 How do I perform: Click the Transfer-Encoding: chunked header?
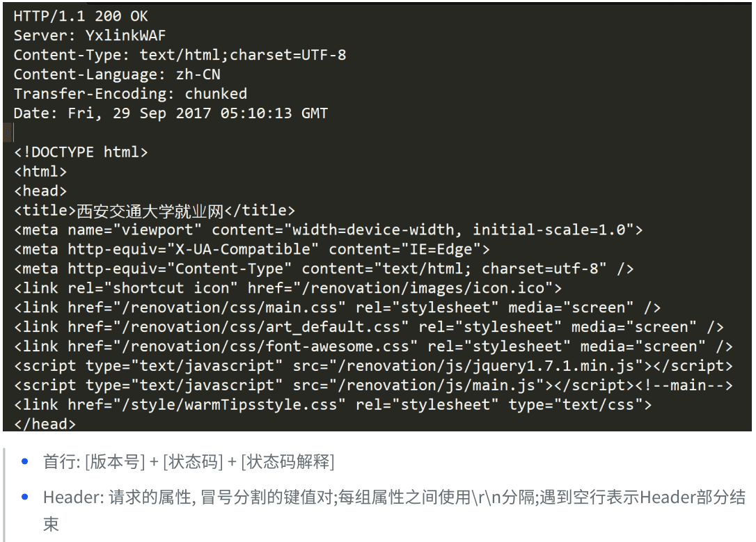pyautogui.click(x=130, y=94)
